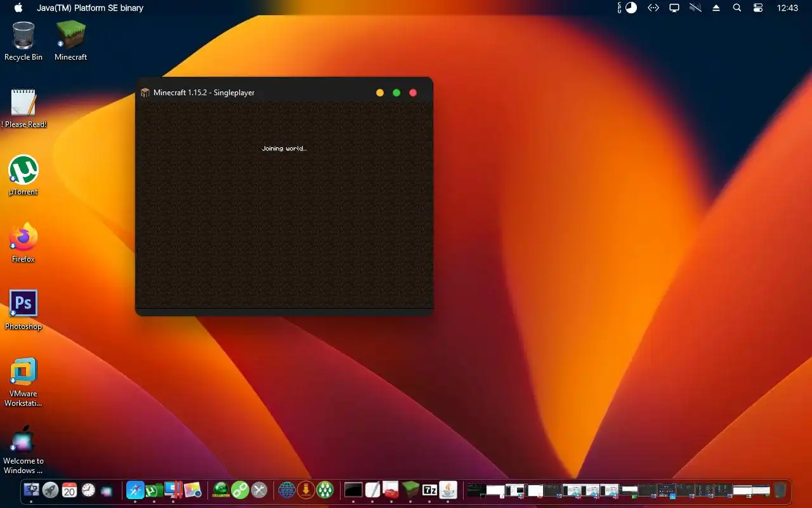812x508 pixels.
Task: Click the eject icon in menu bar
Action: (716, 8)
